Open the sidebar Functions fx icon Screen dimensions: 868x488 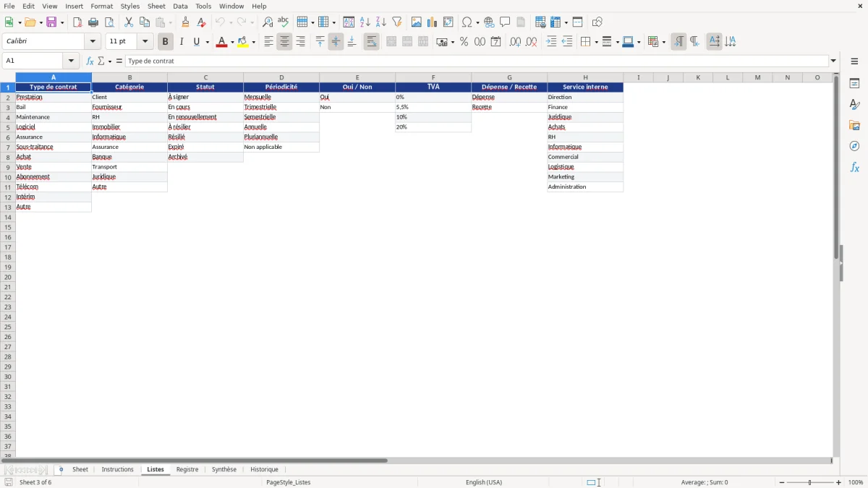(854, 167)
